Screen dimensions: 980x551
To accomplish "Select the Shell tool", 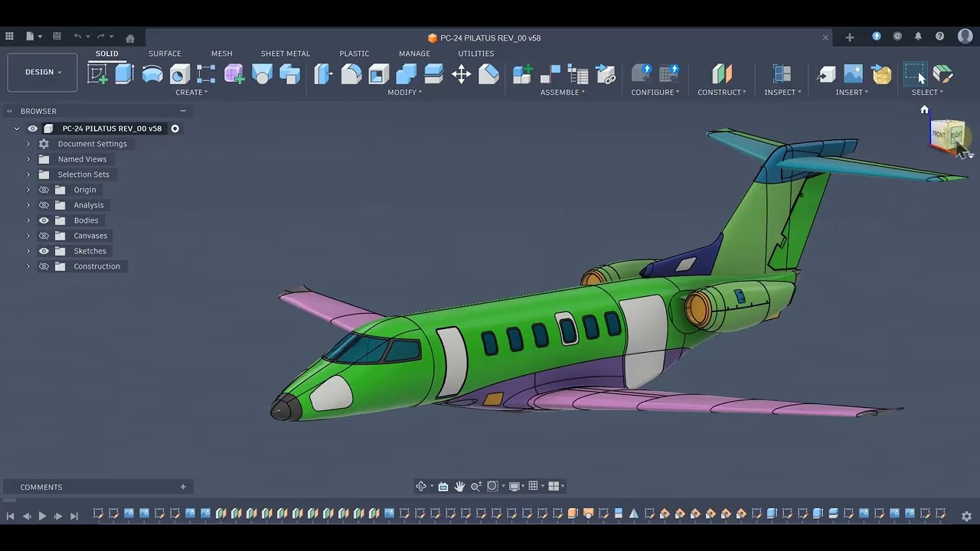I will click(378, 73).
